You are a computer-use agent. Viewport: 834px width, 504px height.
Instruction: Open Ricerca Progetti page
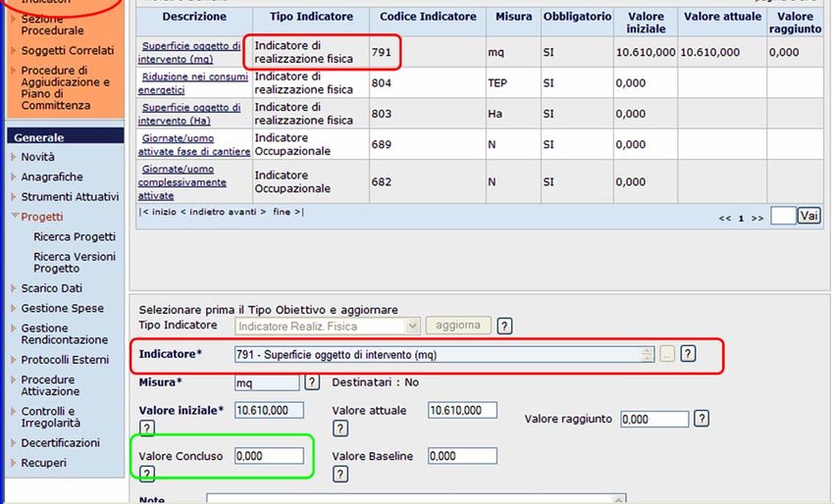tap(75, 236)
